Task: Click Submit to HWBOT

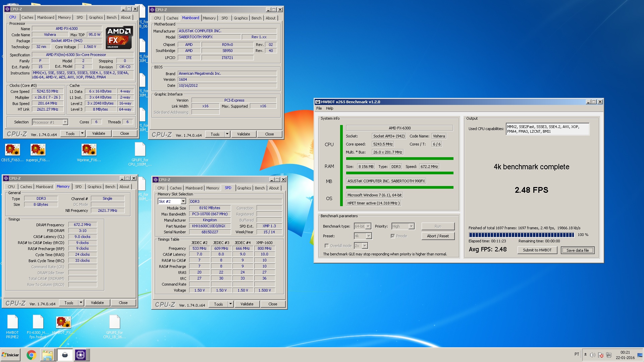Action: coord(537,250)
